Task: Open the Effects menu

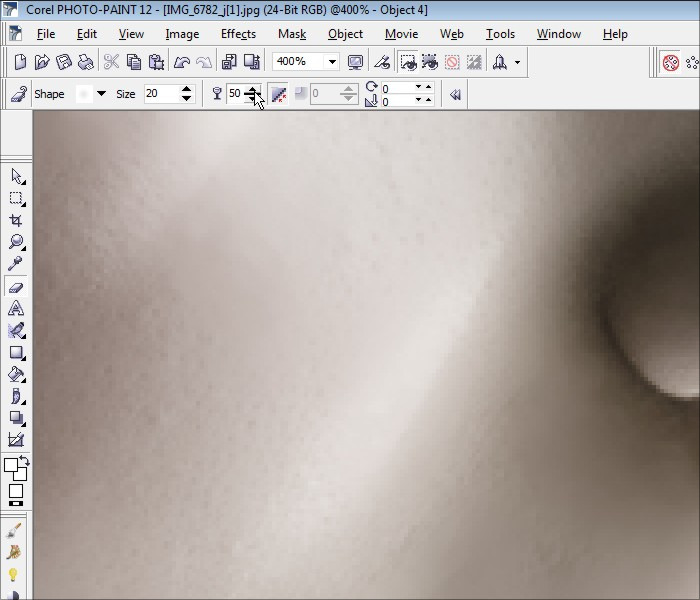Action: 238,34
